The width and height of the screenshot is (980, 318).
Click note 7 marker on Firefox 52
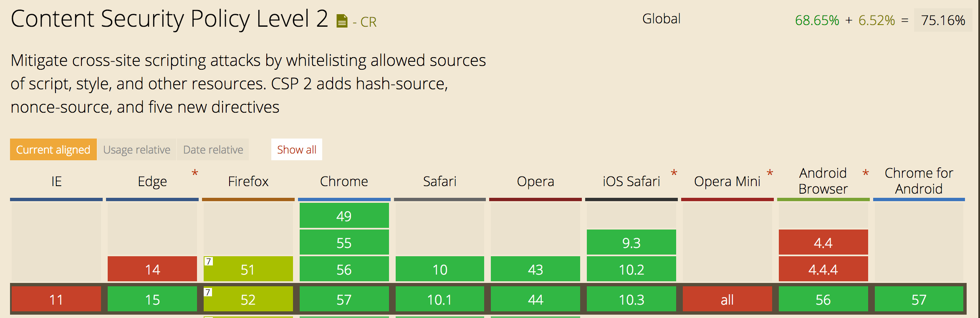pyautogui.click(x=208, y=292)
